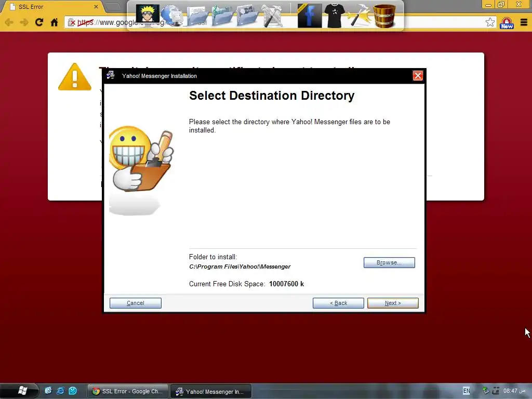Click the broken https lock icon in address bar
532x399 pixels.
pos(71,22)
